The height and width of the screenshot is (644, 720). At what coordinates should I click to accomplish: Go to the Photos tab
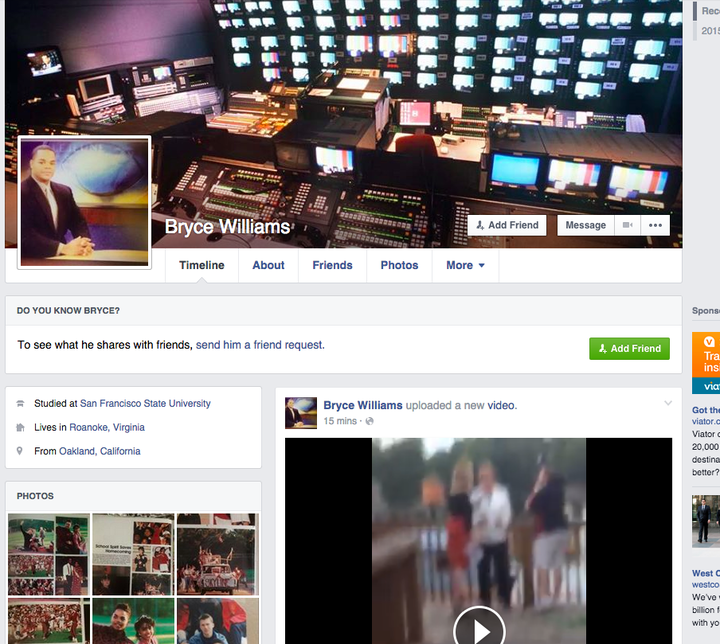click(x=399, y=265)
